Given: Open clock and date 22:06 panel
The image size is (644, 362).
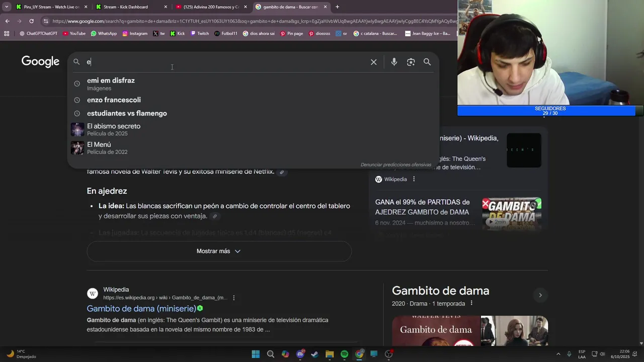Looking at the screenshot, I should coord(620,354).
